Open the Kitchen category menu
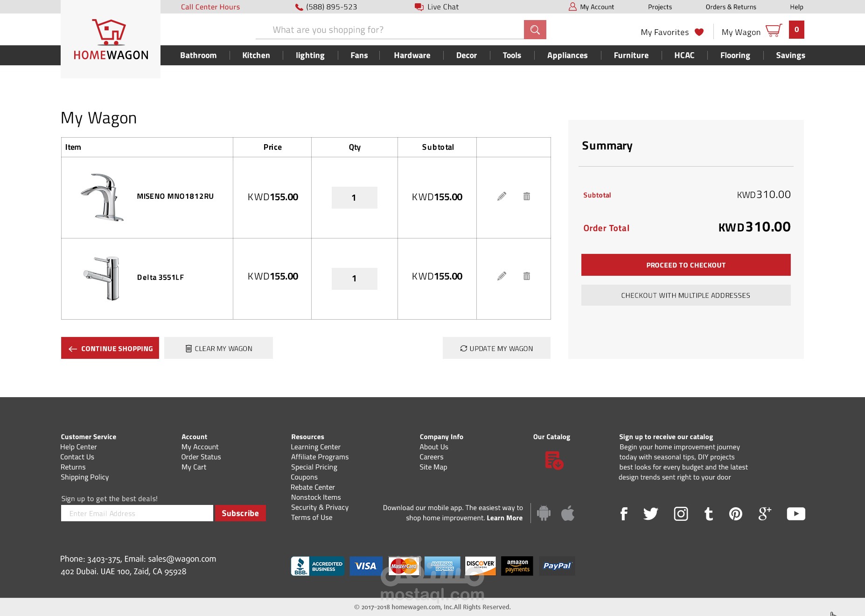 256,56
